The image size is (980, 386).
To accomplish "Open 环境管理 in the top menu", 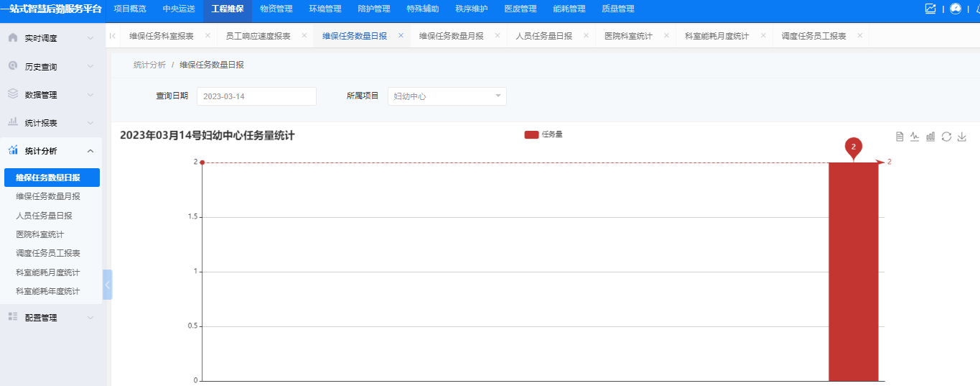I will [x=325, y=9].
